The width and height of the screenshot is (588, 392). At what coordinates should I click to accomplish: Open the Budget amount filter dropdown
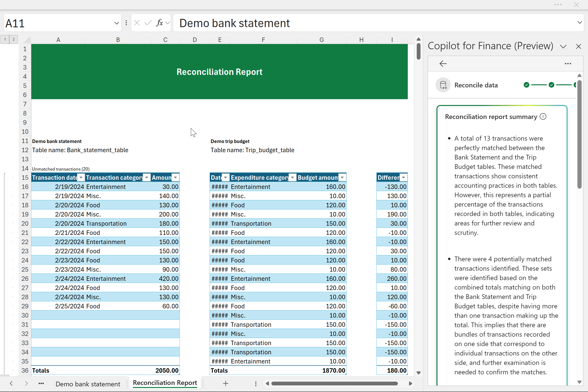point(342,177)
